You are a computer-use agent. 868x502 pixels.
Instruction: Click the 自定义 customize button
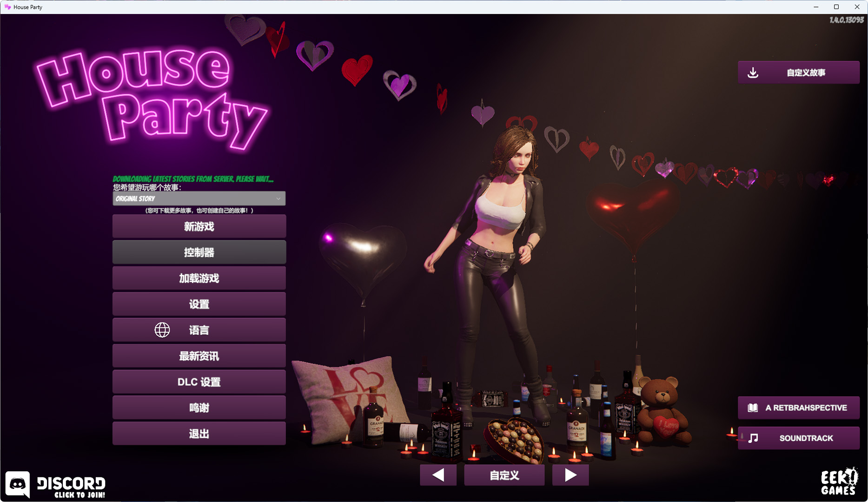[504, 475]
